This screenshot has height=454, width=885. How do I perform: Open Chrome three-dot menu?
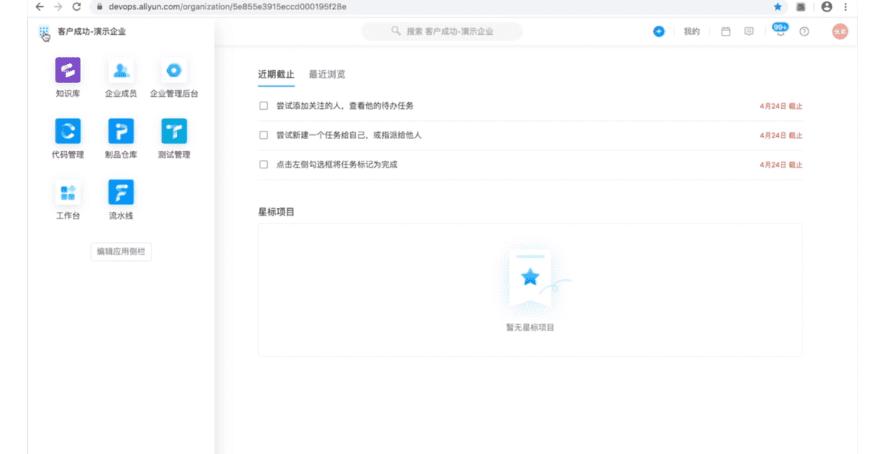pos(845,7)
